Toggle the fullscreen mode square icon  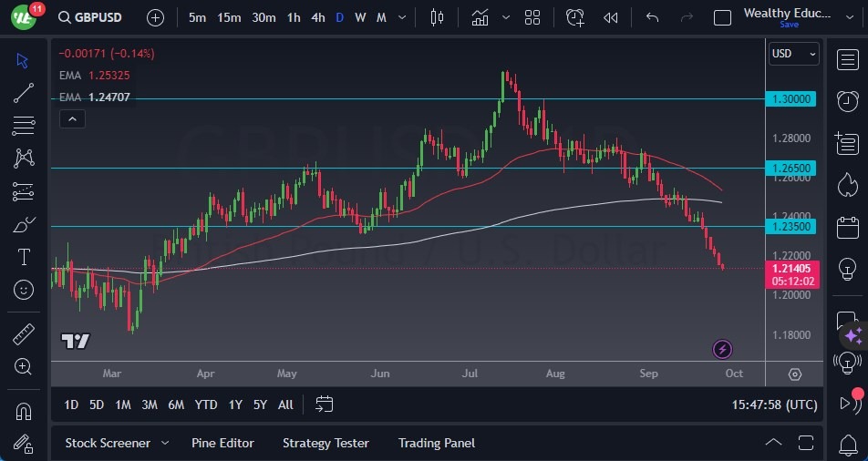[722, 17]
